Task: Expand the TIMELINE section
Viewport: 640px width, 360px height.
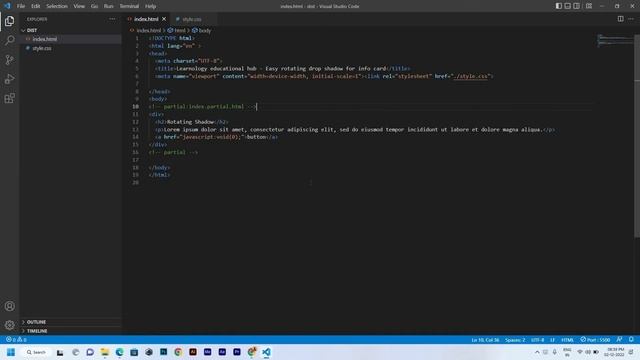Action: click(37, 331)
